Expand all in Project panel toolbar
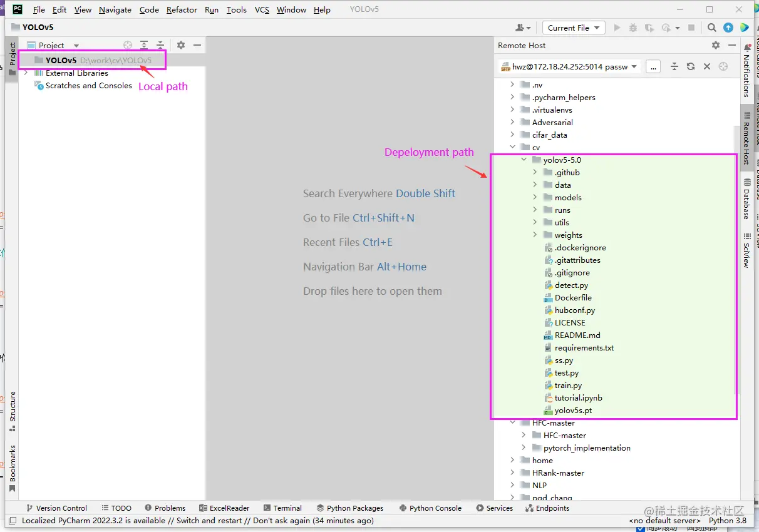759x532 pixels. pyautogui.click(x=144, y=45)
